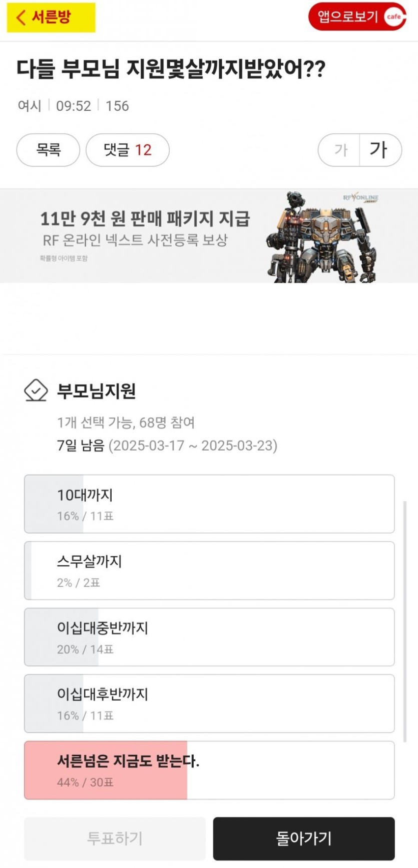Select the 10대까지 poll option

(x=209, y=504)
